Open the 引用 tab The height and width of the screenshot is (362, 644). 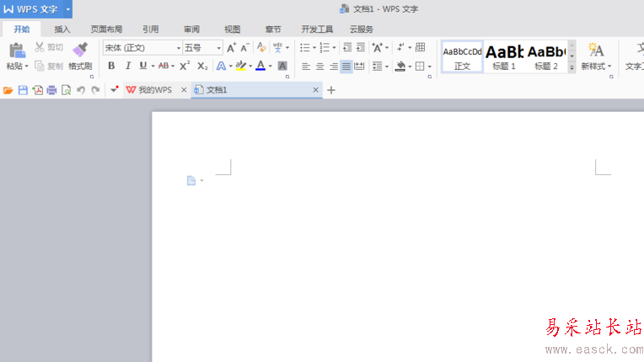(150, 29)
